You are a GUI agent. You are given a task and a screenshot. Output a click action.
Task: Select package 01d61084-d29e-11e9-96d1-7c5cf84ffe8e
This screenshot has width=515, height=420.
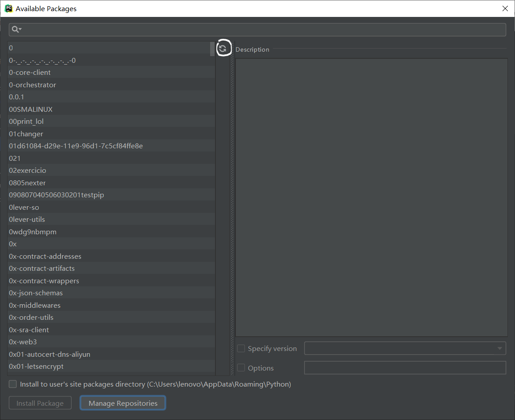(111, 146)
